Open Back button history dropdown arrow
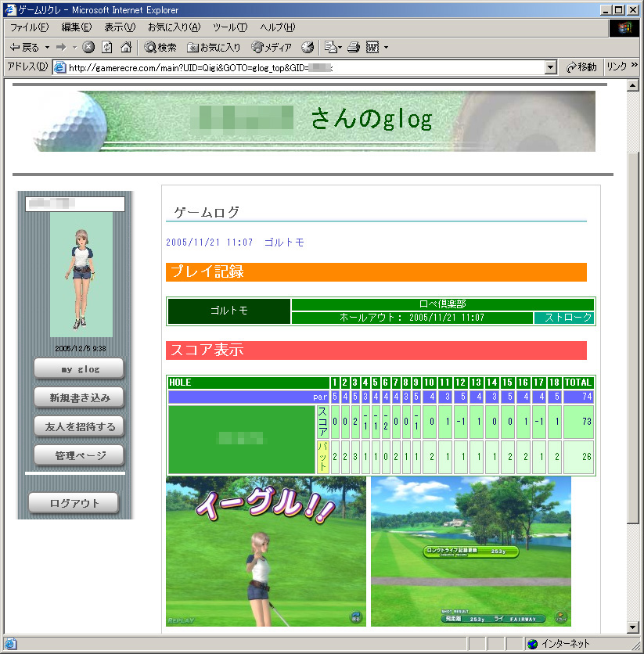Image resolution: width=644 pixels, height=654 pixels. coord(47,48)
